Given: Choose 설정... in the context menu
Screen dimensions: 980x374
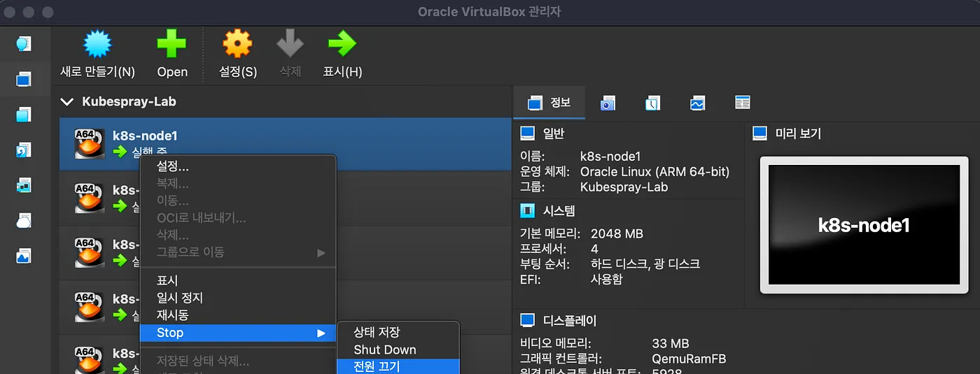Looking at the screenshot, I should click(x=238, y=167).
